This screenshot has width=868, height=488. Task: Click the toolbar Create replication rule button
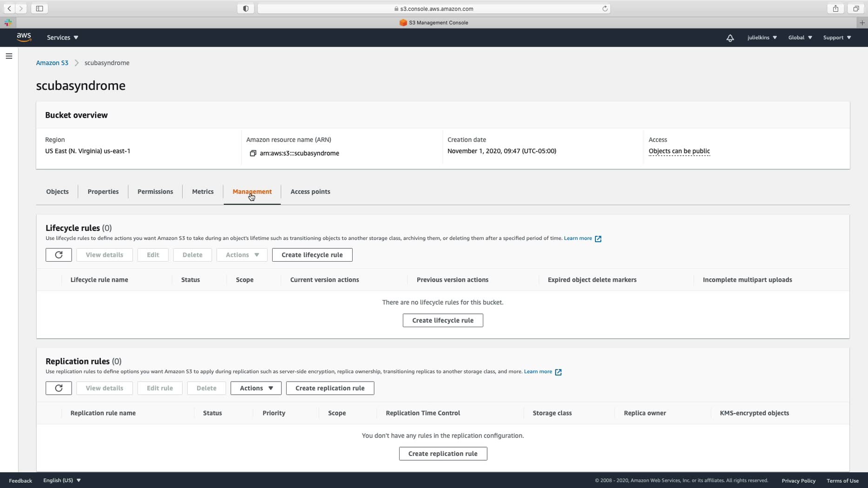click(x=330, y=388)
